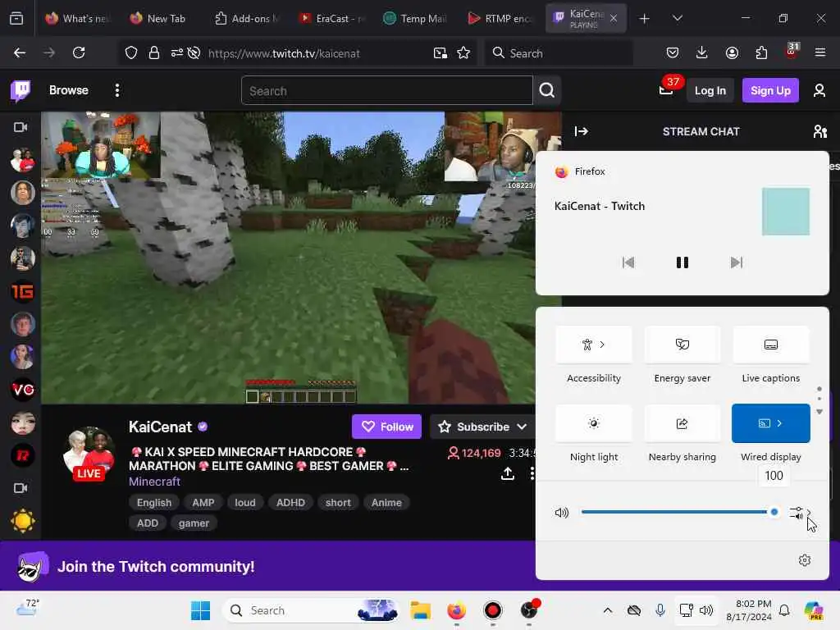Image resolution: width=840 pixels, height=630 pixels.
Task: Click the Log In button
Action: [x=710, y=90]
